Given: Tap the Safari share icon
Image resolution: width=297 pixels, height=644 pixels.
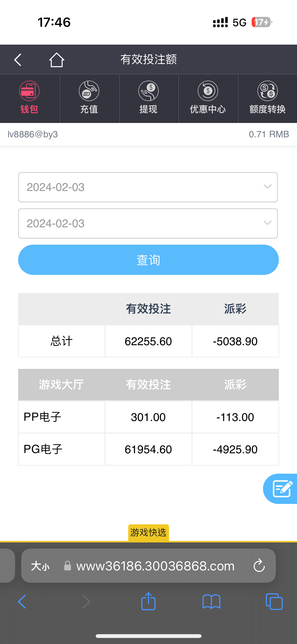Looking at the screenshot, I should [148, 601].
